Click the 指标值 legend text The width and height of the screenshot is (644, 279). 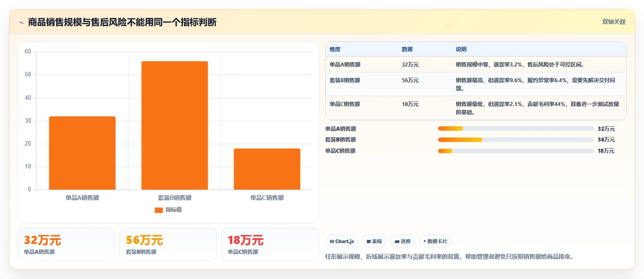[174, 210]
